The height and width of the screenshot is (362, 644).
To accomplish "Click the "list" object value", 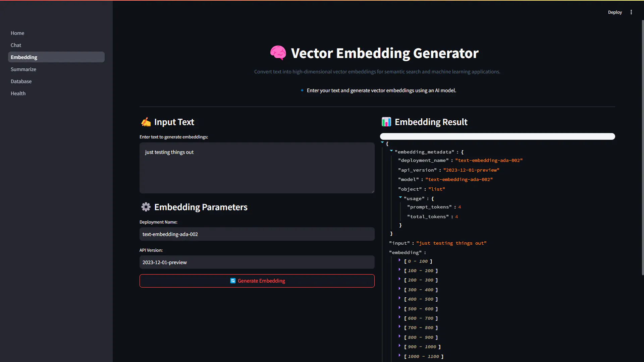I will tap(437, 189).
